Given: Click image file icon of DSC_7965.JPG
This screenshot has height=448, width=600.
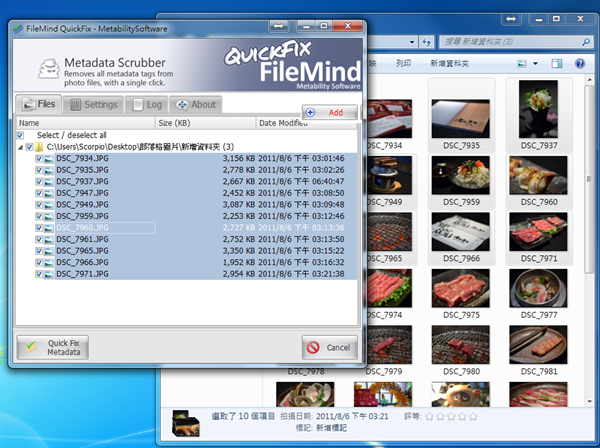Looking at the screenshot, I should [49, 251].
